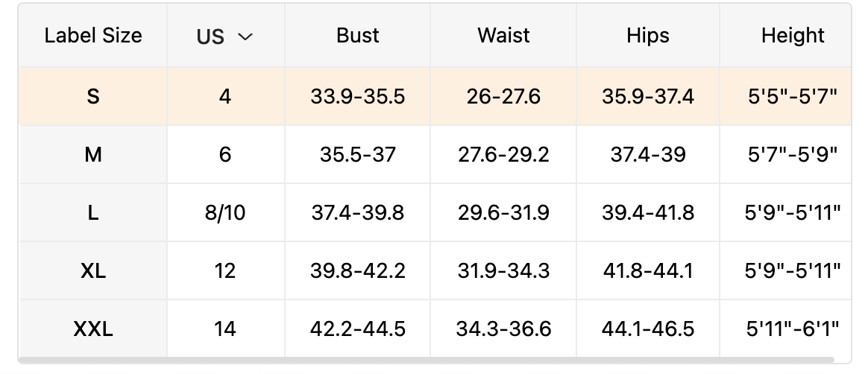868x374 pixels.
Task: Click bust measurement 42.2-44.5 cell
Action: point(358,329)
